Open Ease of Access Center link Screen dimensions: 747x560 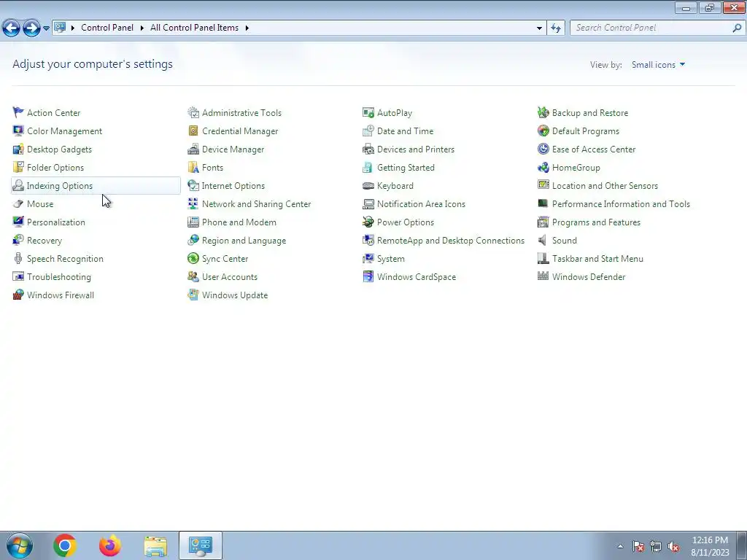(x=594, y=149)
